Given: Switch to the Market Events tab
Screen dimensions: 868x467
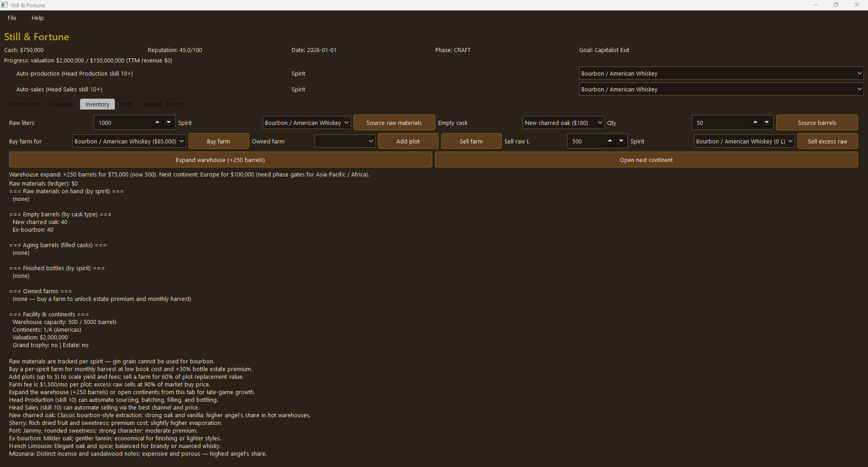Looking at the screenshot, I should (x=163, y=104).
